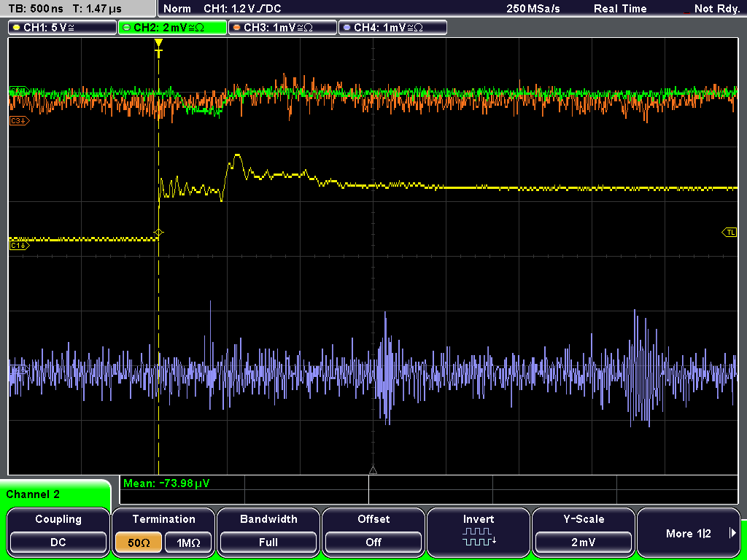This screenshot has width=747, height=560.
Task: Toggle the Invert waveform softkey
Action: point(479,532)
